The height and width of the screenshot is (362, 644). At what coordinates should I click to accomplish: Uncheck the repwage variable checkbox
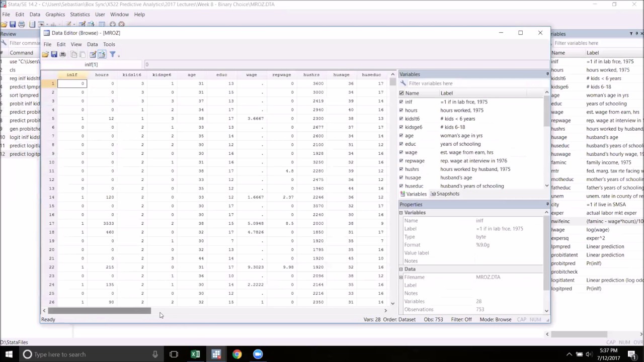[x=401, y=161]
